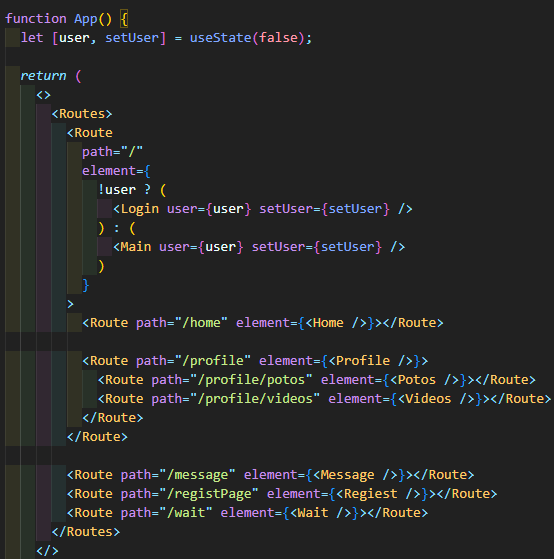Click the "useState" hook call

pyautogui.click(x=220, y=38)
